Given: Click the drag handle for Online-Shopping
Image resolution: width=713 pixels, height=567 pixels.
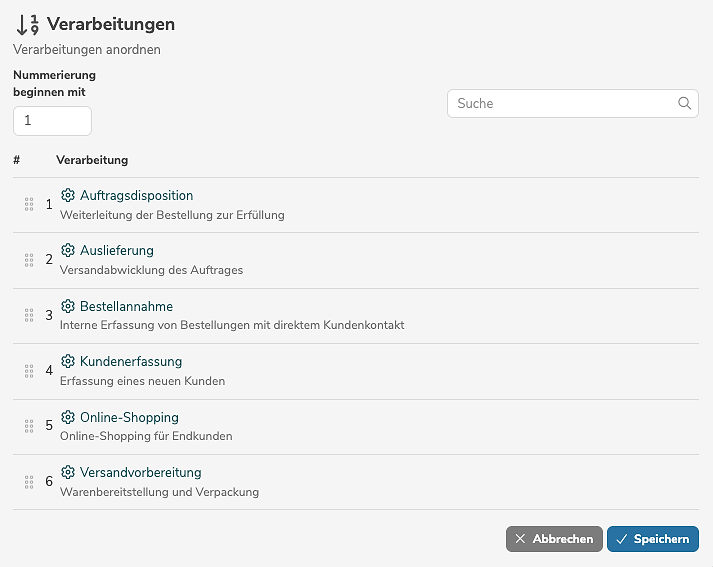Looking at the screenshot, I should 29,426.
